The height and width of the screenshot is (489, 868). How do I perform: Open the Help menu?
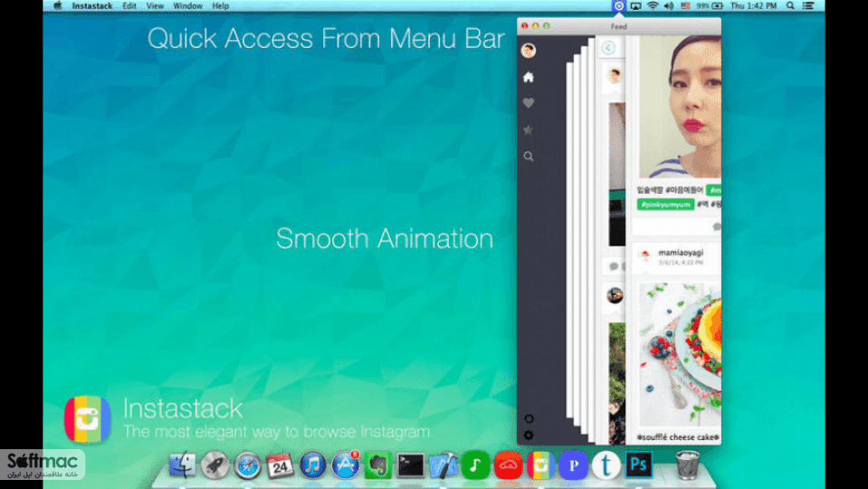[x=220, y=5]
